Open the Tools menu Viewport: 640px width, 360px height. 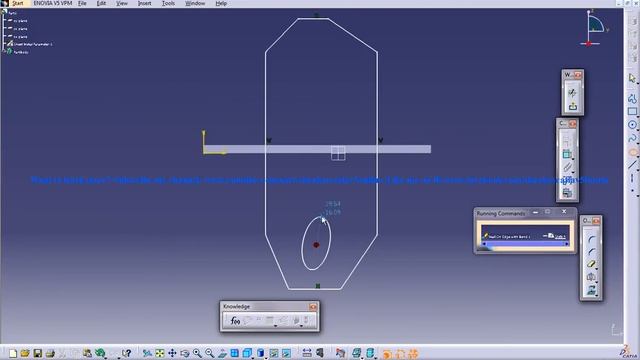168,3
